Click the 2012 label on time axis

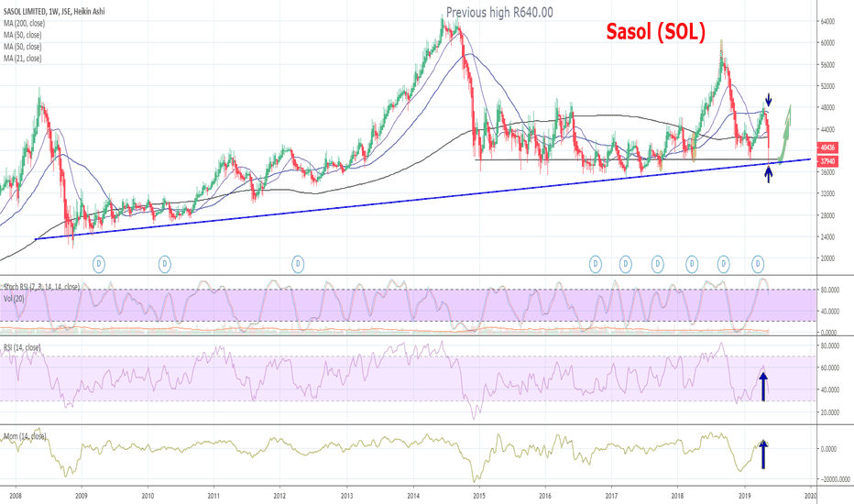279,496
